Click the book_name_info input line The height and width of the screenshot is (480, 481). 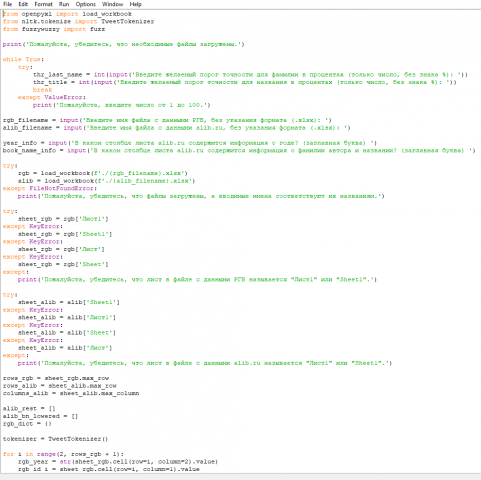pos(239,150)
